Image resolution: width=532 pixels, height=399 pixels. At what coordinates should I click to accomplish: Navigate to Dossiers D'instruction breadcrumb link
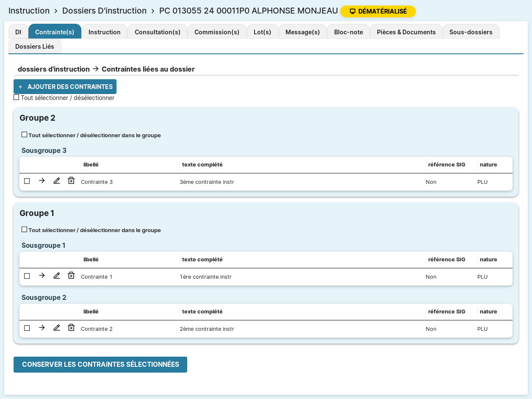coord(104,11)
